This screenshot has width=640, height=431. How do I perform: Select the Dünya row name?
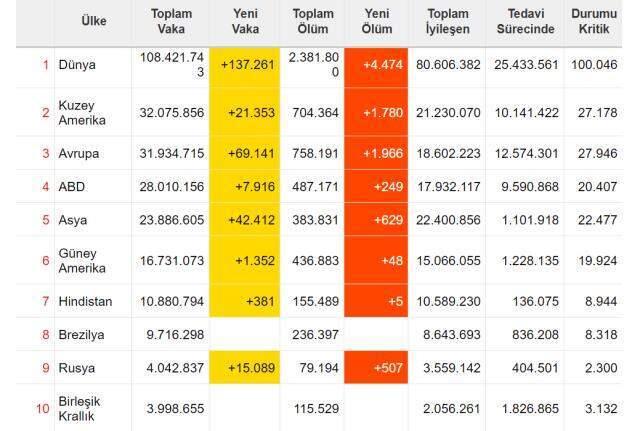(77, 64)
